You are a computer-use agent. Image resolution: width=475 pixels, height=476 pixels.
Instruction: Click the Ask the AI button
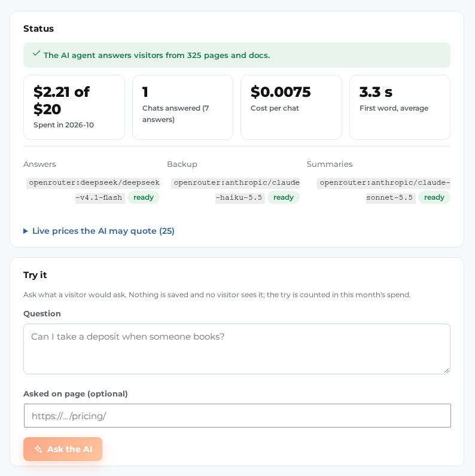click(63, 449)
